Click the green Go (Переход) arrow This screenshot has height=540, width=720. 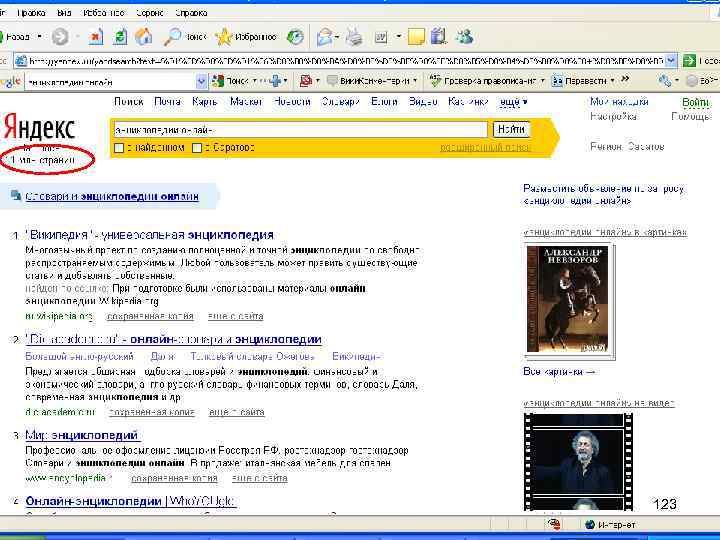[690, 61]
